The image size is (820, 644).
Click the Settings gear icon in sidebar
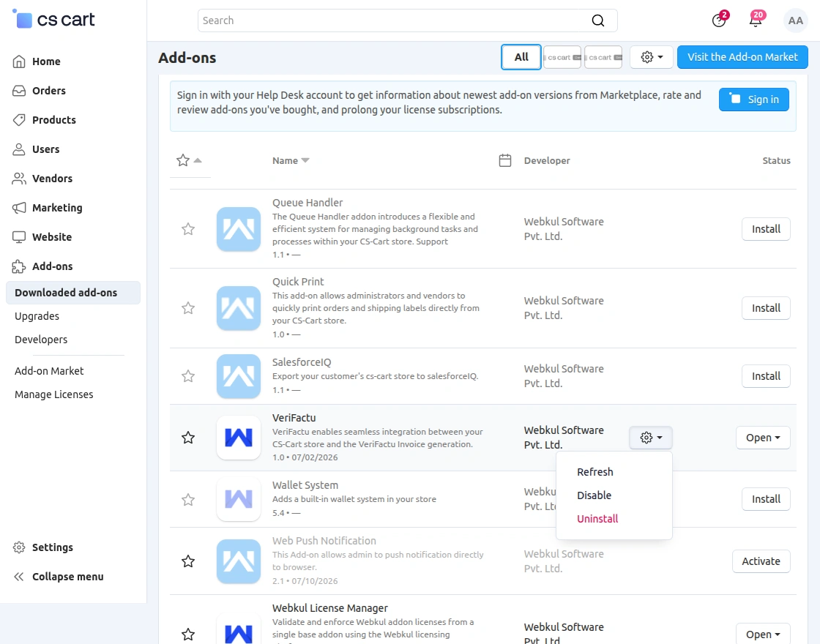coord(19,547)
